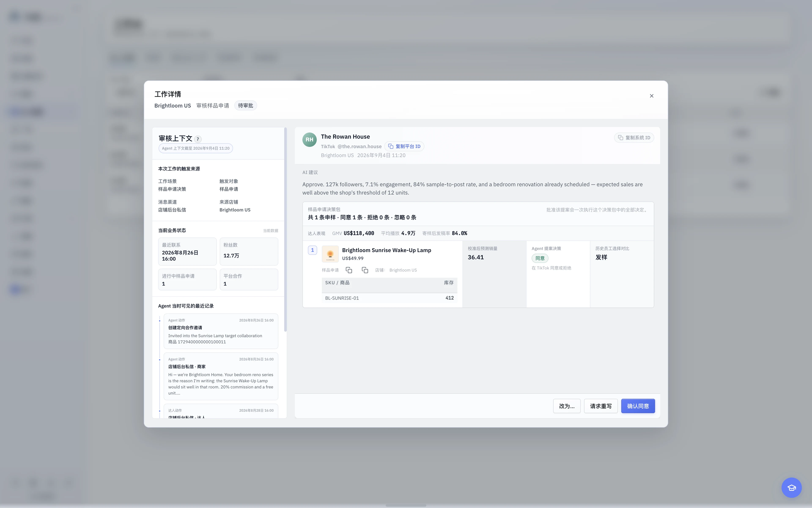The image size is (812, 508).
Task: Click the stock value "412"
Action: (450, 298)
